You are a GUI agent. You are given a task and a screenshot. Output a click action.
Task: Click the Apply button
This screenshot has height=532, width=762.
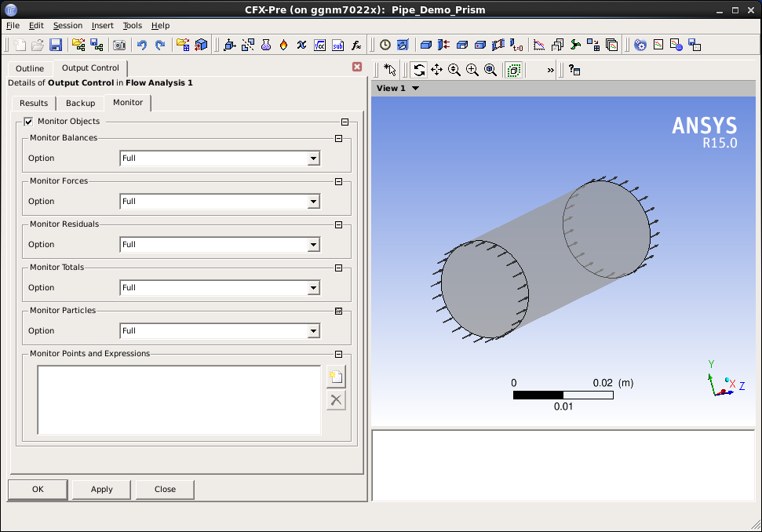101,490
